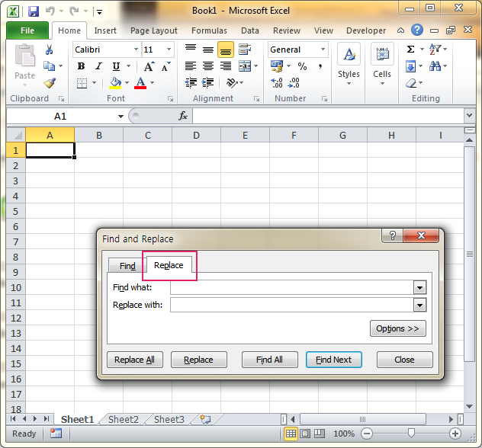Open the font size dropdown
Viewport: 482px width, 448px height.
(x=169, y=50)
